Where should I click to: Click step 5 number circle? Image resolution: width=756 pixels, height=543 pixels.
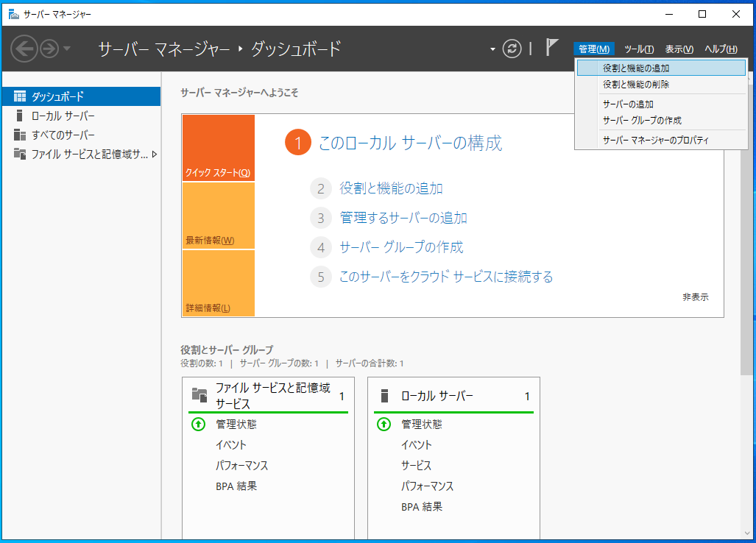pyautogui.click(x=321, y=277)
